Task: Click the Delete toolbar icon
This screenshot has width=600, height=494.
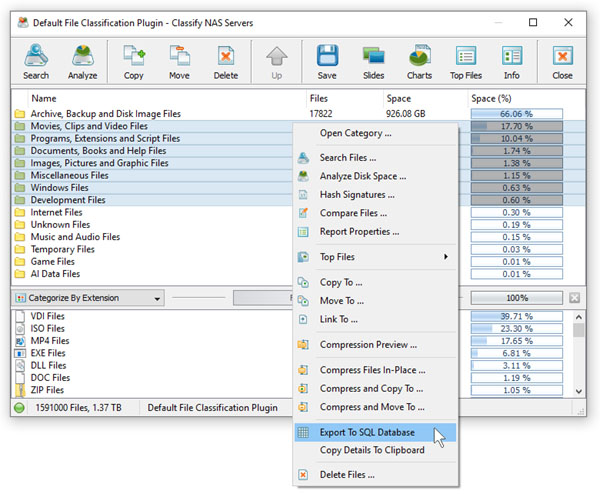Action: click(226, 56)
